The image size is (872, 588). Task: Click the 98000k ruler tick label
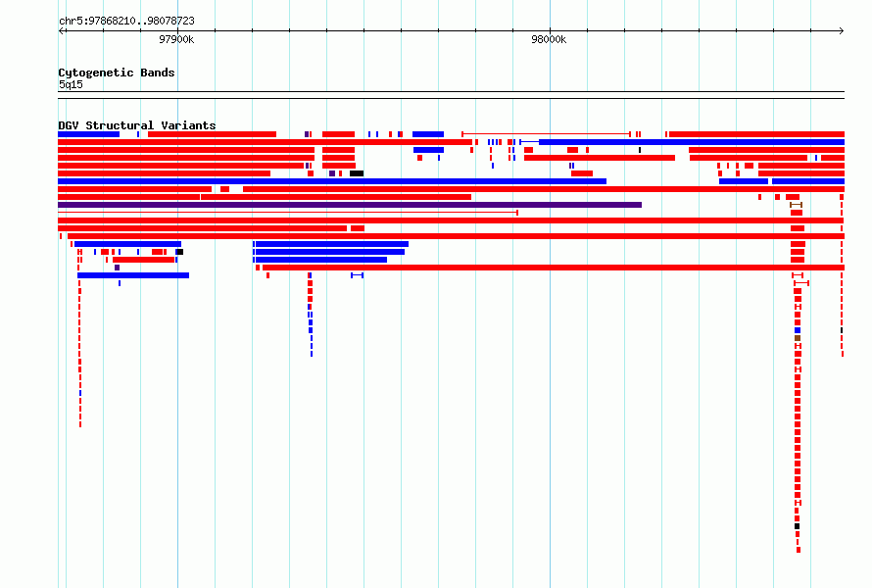[x=549, y=39]
